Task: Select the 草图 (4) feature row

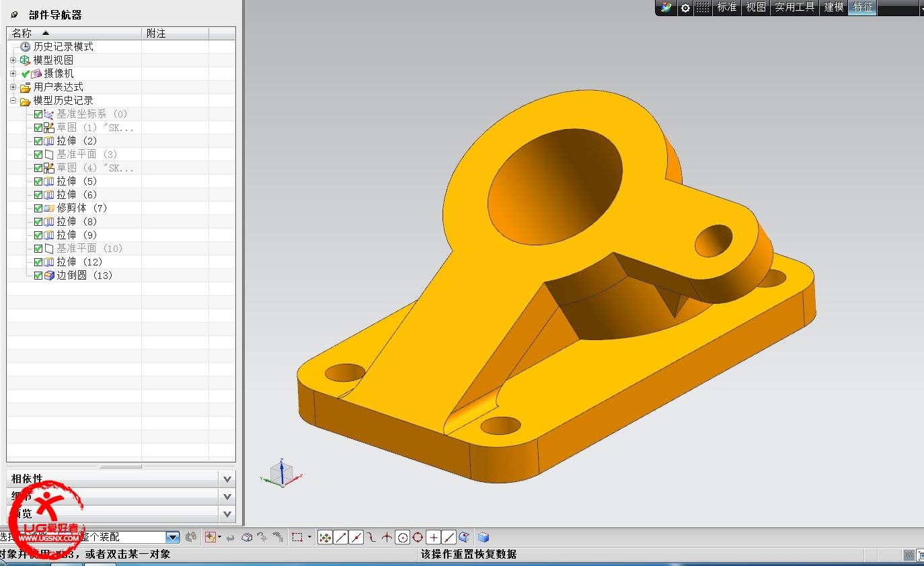Action: click(95, 168)
